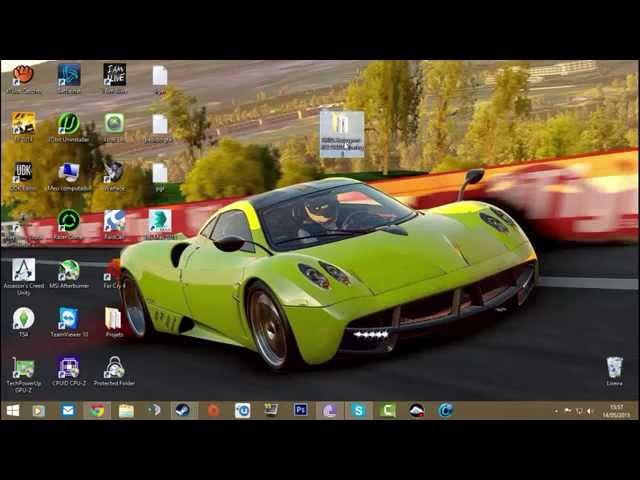Image resolution: width=640 pixels, height=480 pixels.
Task: Open the blue circular C taskbar icon
Action: 445,410
